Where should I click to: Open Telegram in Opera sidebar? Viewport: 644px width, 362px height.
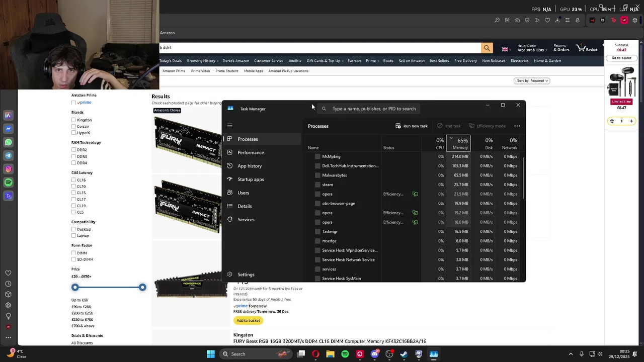[8, 155]
